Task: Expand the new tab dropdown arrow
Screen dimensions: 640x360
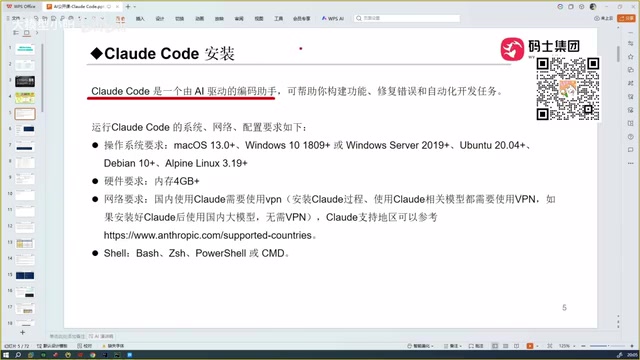Action: tap(135, 7)
